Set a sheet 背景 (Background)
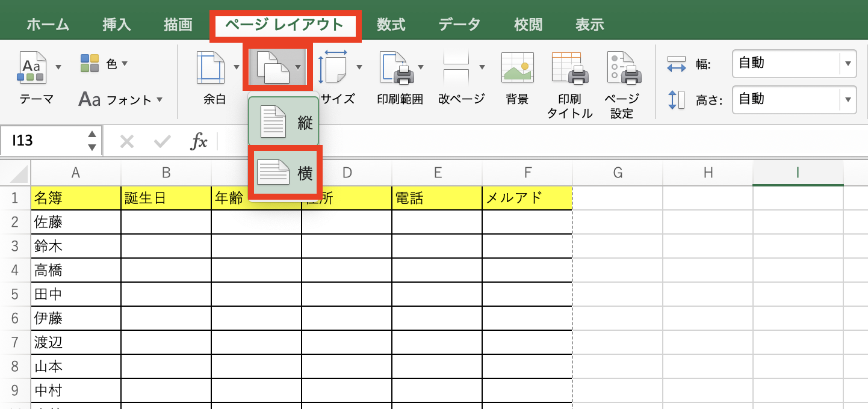 point(516,72)
